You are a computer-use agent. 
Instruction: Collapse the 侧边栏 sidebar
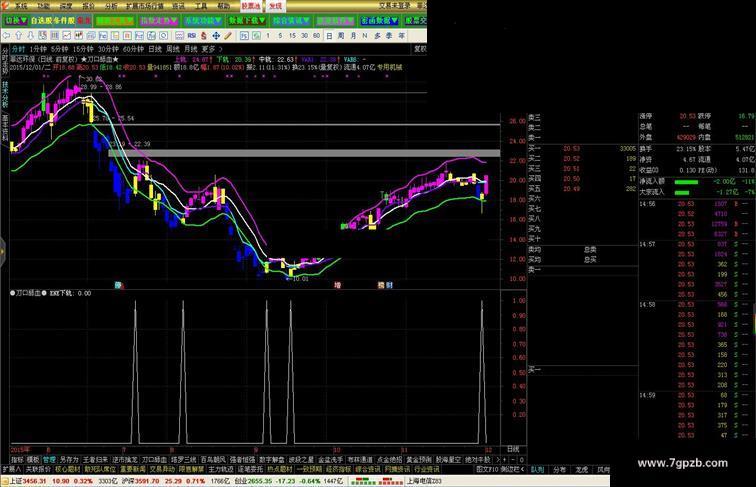pyautogui.click(x=513, y=469)
